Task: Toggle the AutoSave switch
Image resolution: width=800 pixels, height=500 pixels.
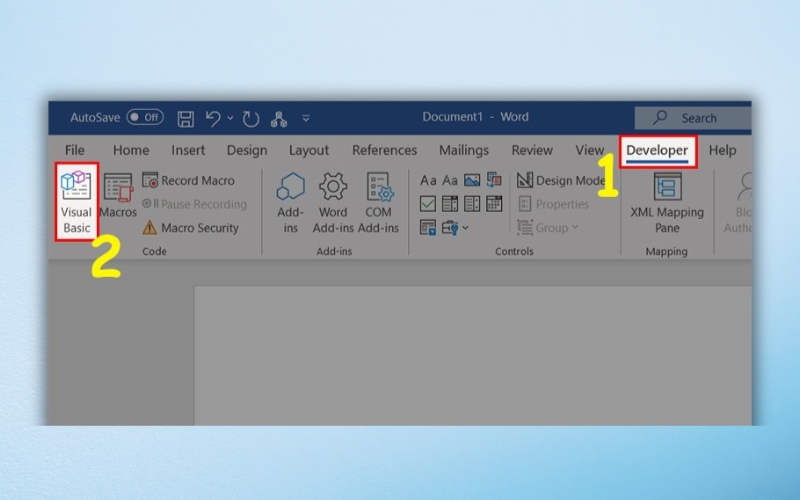Action: 145,117
